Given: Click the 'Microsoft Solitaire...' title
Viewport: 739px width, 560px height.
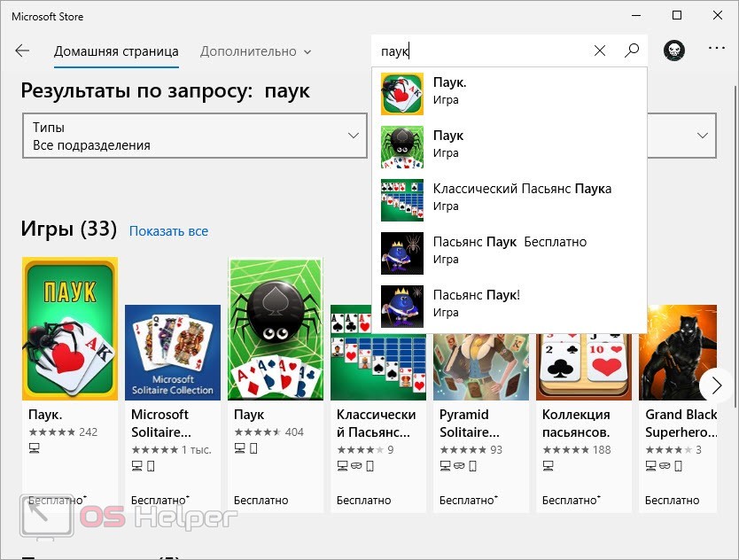Looking at the screenshot, I should click(x=162, y=424).
